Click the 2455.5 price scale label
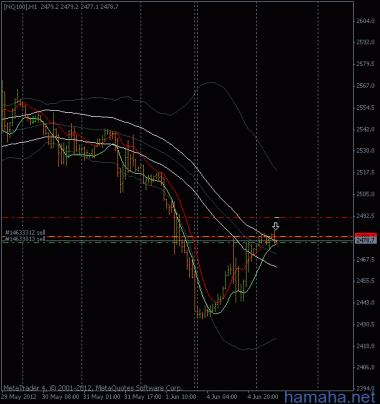The width and height of the screenshot is (380, 404). pyautogui.click(x=365, y=281)
